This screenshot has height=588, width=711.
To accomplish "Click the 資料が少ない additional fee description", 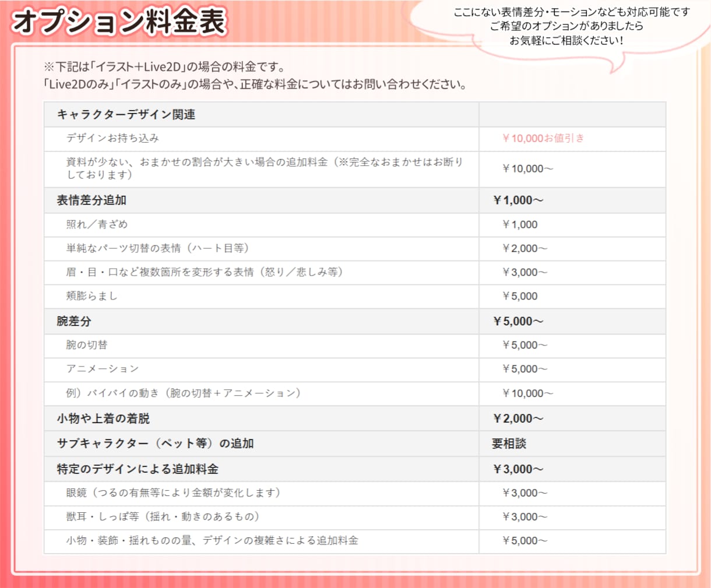I will coord(265,168).
